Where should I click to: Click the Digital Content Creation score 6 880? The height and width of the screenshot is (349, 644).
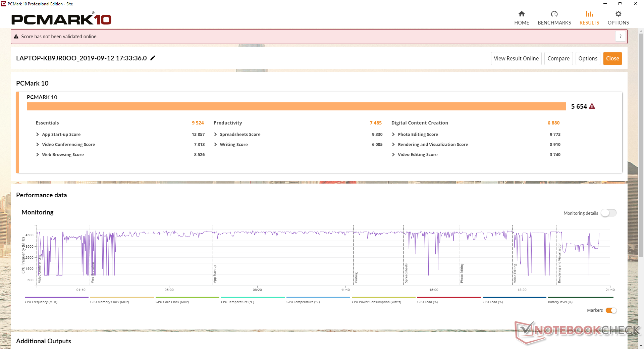553,123
